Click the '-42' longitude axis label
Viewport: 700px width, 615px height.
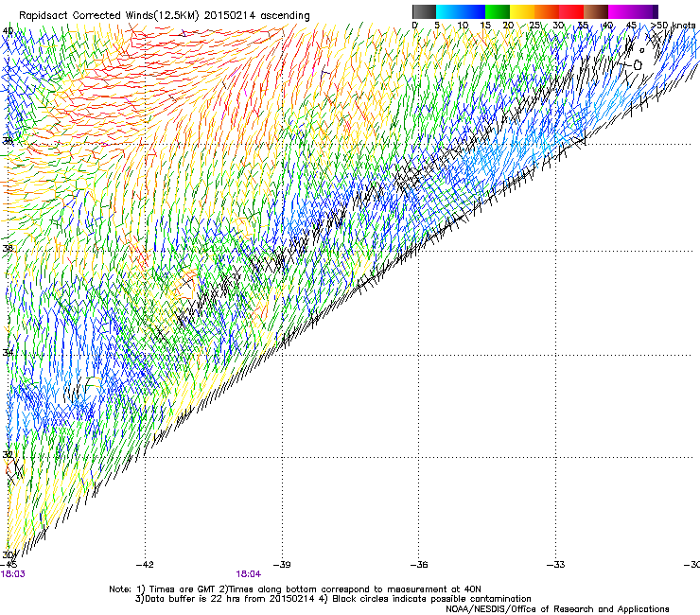pos(145,565)
